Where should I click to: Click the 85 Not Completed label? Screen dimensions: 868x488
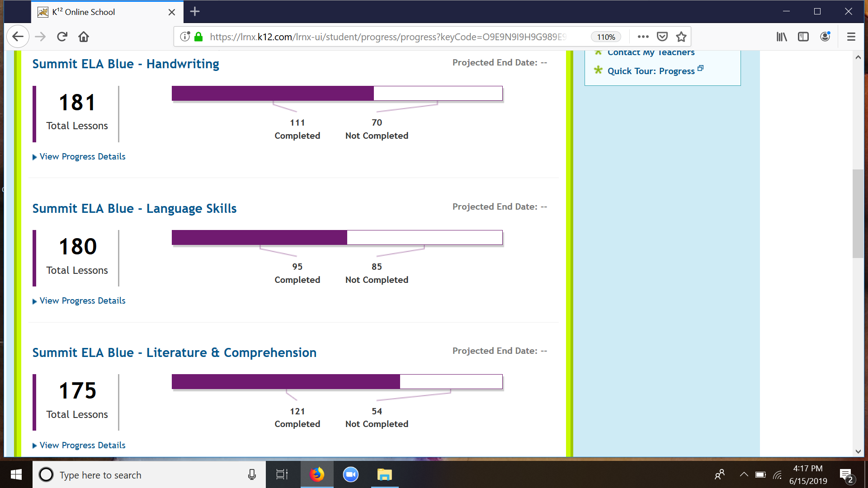click(377, 273)
